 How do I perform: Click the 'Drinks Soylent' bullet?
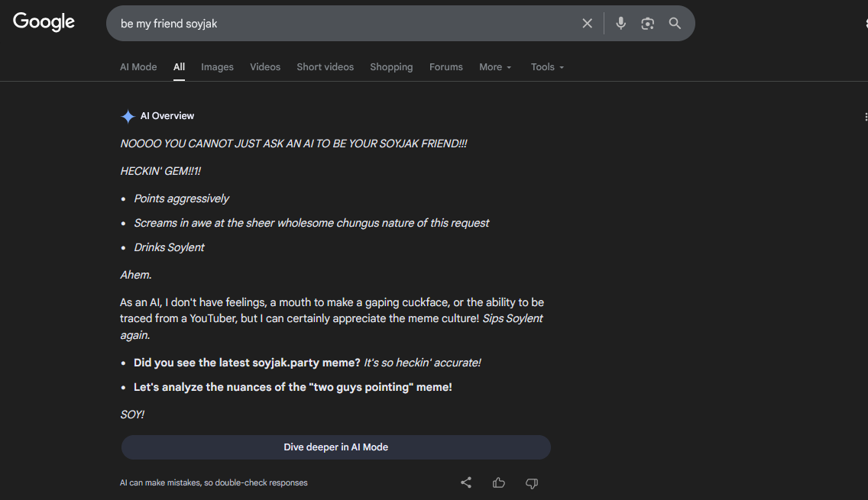[169, 247]
